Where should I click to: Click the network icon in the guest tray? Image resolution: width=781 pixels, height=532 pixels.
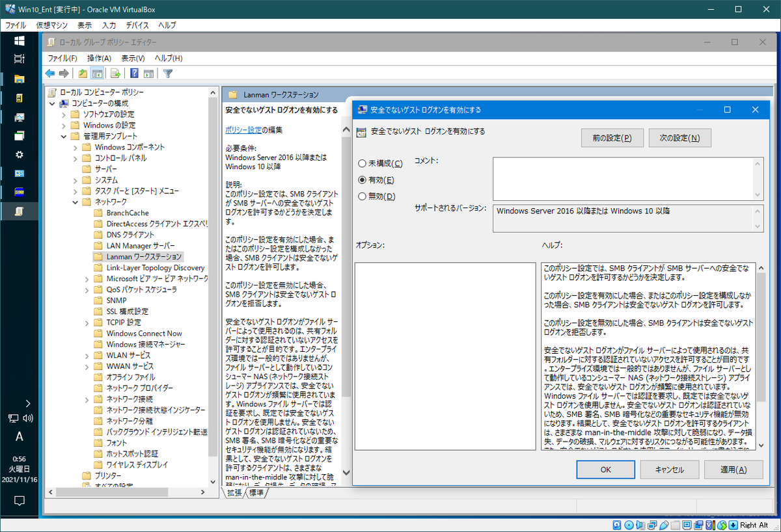click(x=14, y=418)
